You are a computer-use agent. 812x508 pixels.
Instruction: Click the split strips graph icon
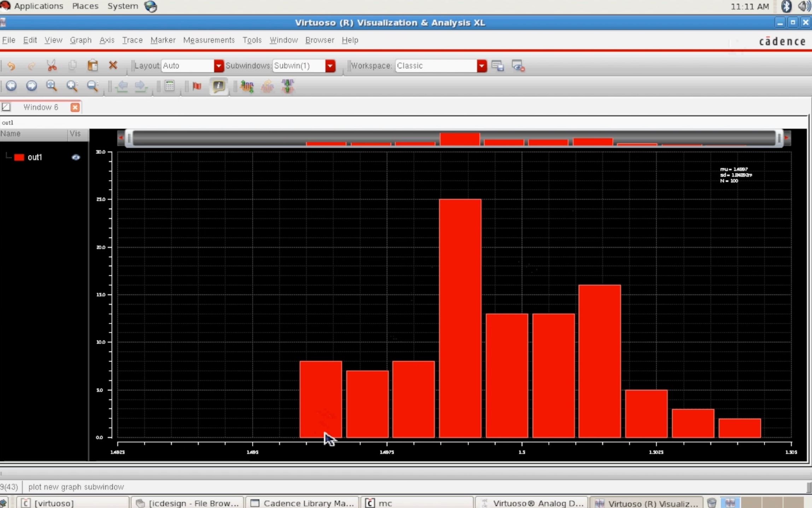tap(247, 86)
